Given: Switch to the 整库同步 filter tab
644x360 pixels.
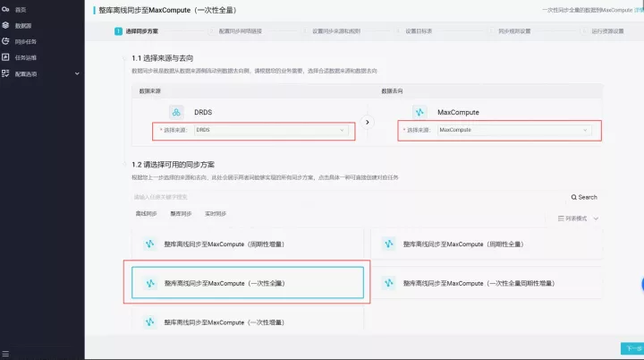Looking at the screenshot, I should point(181,213).
